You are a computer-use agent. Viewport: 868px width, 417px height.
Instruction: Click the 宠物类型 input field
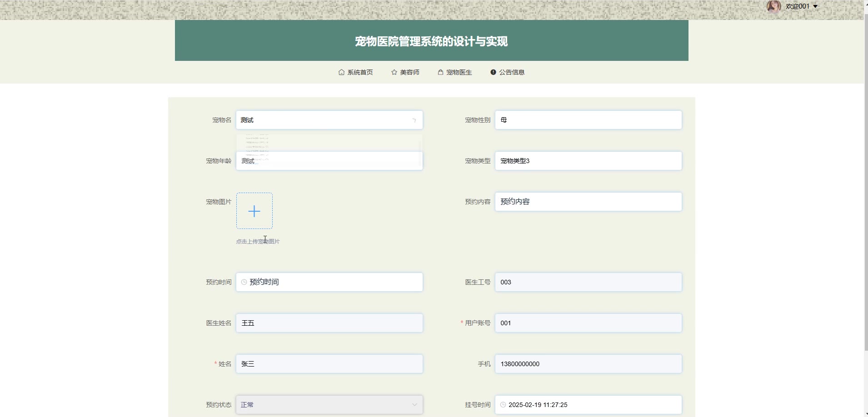(x=588, y=161)
